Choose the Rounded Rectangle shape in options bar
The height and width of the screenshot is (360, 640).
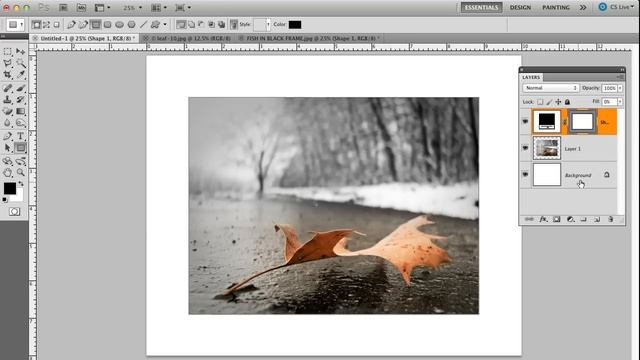pos(107,24)
